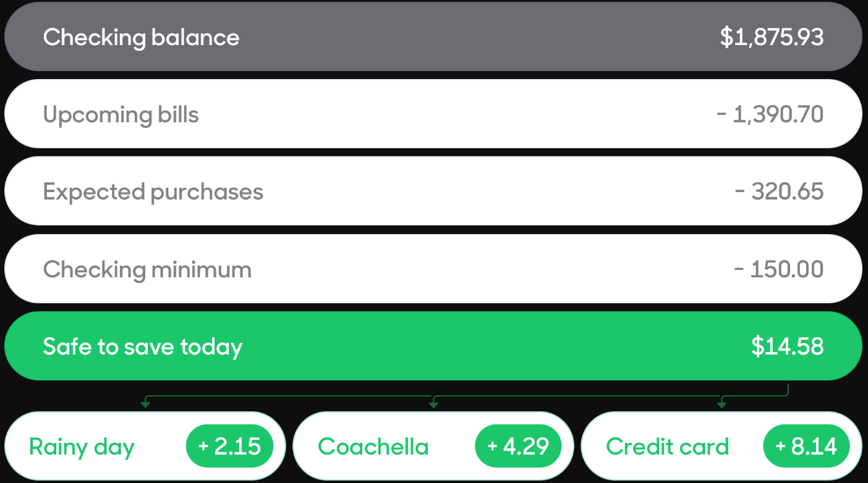Select the + 4.29 green badge
The width and height of the screenshot is (868, 483).
(x=518, y=446)
